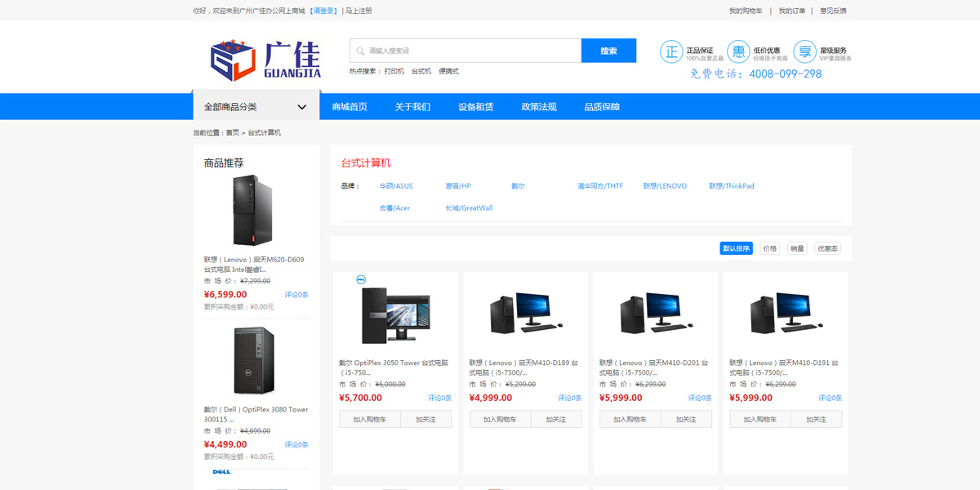Open sidebar Lenovo M620-D609 tower image
This screenshot has height=490, width=980.
pyautogui.click(x=252, y=211)
